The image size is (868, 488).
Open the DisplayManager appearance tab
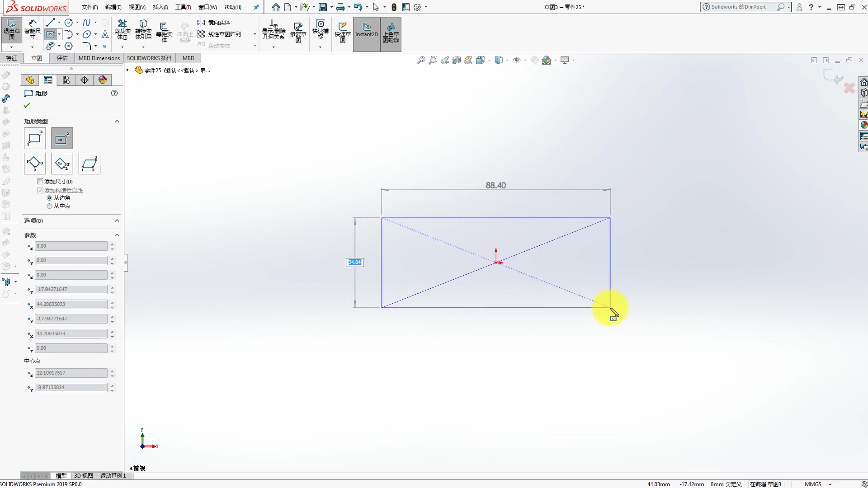click(x=103, y=80)
